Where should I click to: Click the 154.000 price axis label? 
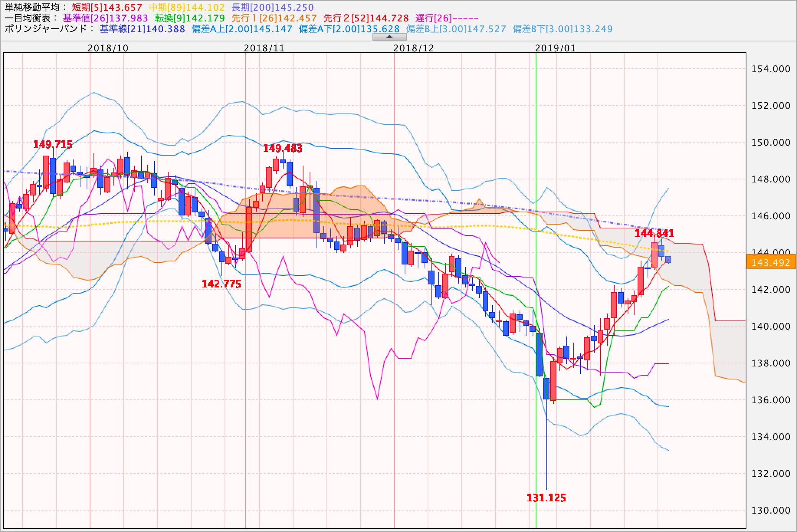coord(771,69)
